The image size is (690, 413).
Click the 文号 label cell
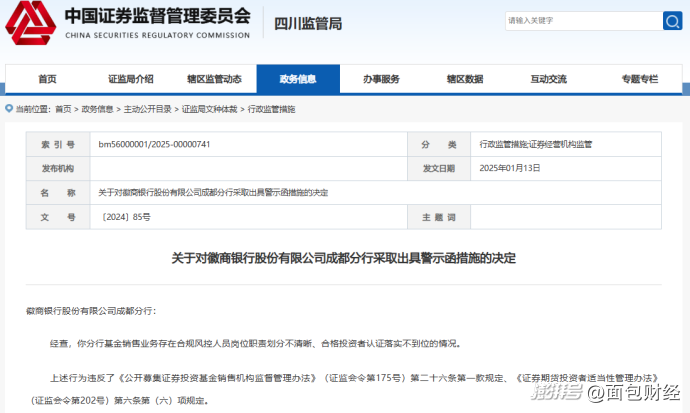(x=58, y=217)
